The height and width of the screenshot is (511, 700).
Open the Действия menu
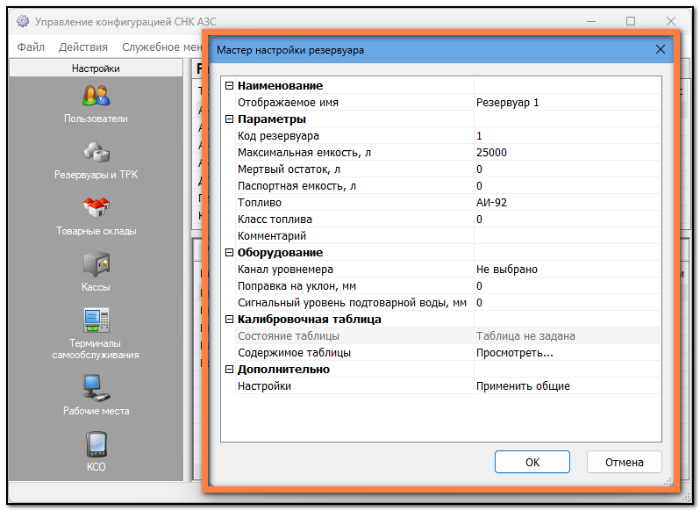click(x=83, y=47)
